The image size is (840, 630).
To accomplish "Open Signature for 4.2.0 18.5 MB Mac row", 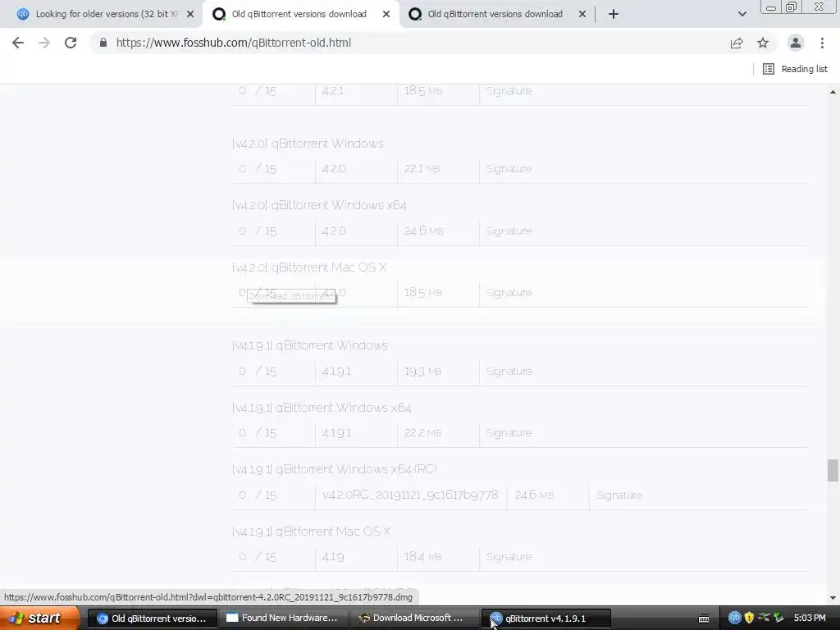I will 509,293.
